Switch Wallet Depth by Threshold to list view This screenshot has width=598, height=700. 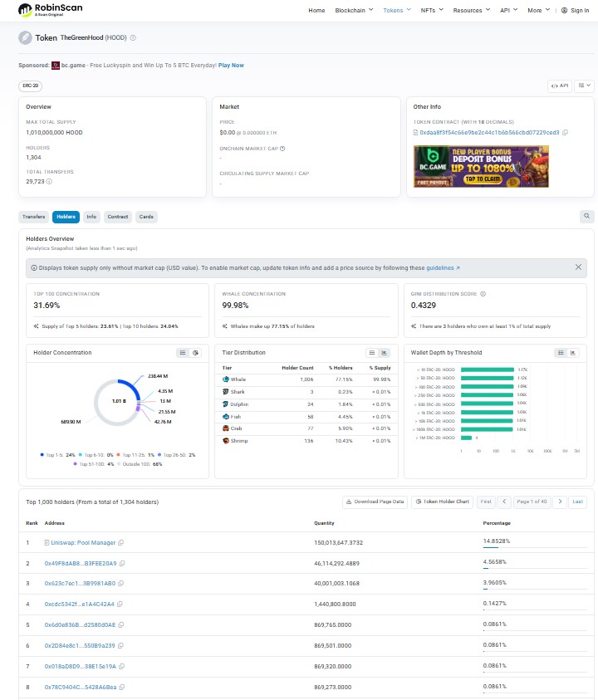click(x=561, y=353)
